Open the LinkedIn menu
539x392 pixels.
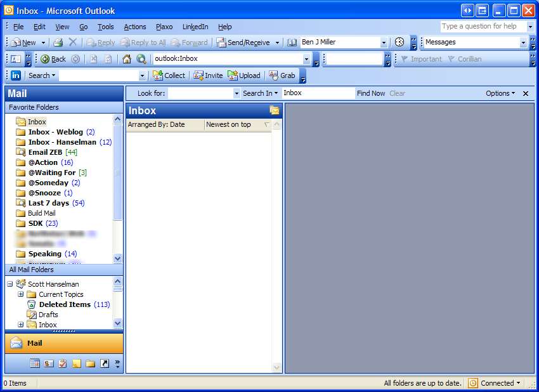coord(195,27)
